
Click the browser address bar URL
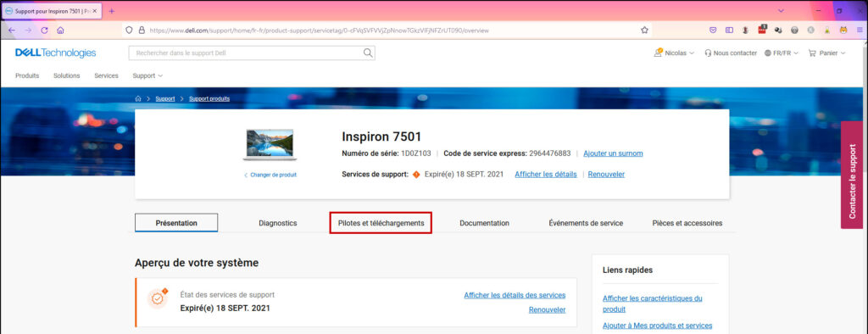tap(319, 31)
